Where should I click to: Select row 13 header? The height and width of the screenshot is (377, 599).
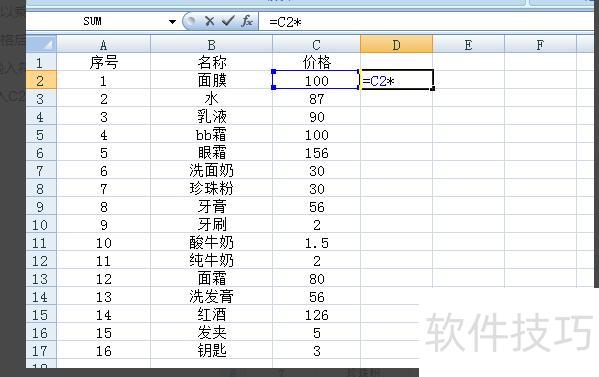pos(42,278)
